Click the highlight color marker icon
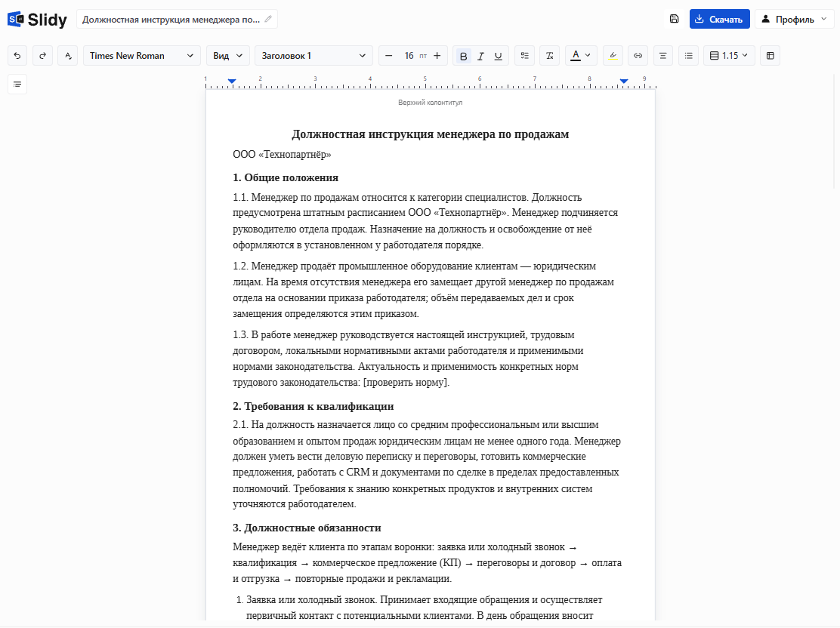The width and height of the screenshot is (840, 628). [x=613, y=56]
